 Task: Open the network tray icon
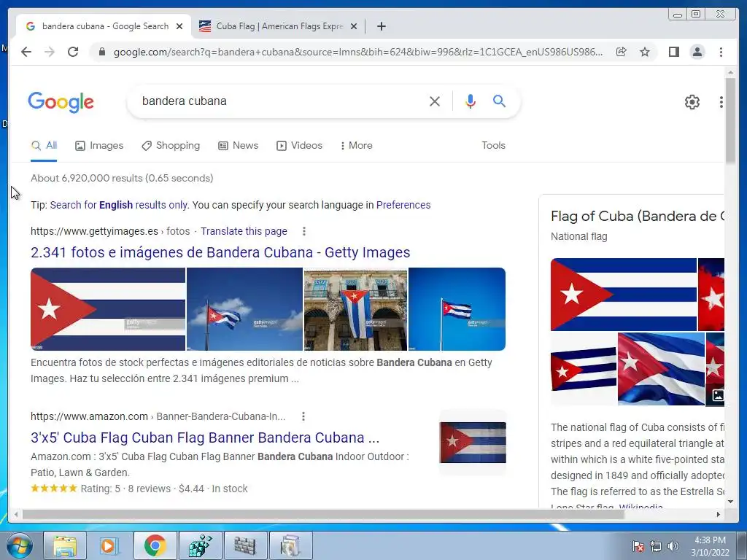(656, 545)
